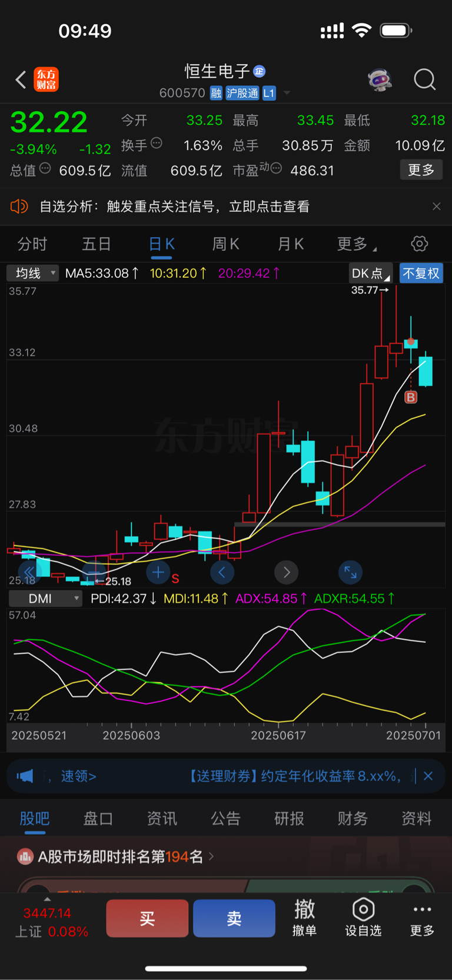
Task: Open the robot assistant icon
Action: 380,79
